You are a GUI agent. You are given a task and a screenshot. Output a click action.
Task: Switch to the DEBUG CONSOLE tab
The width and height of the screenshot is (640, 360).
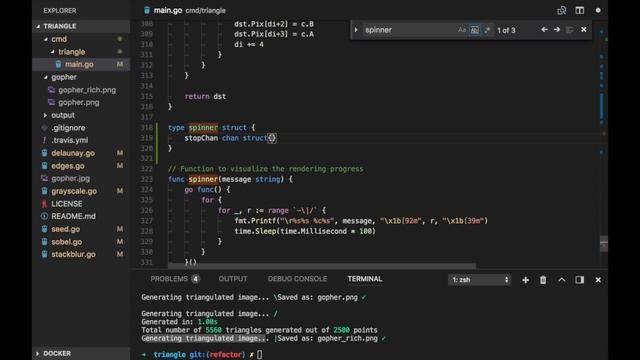click(297, 279)
